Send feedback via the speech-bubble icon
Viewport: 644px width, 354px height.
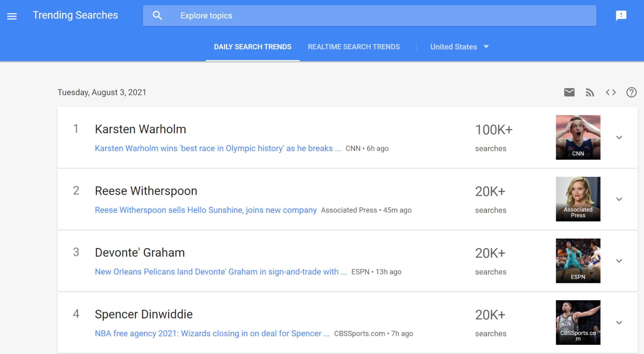click(621, 15)
